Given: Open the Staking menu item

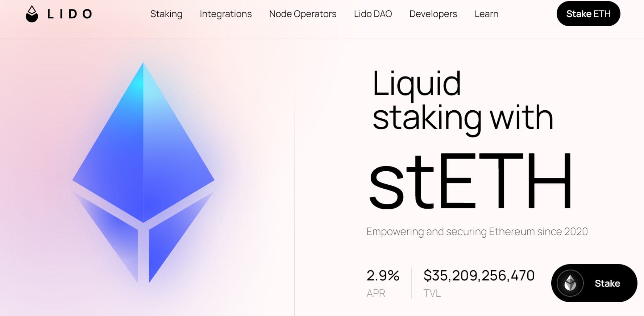Looking at the screenshot, I should click(x=166, y=14).
